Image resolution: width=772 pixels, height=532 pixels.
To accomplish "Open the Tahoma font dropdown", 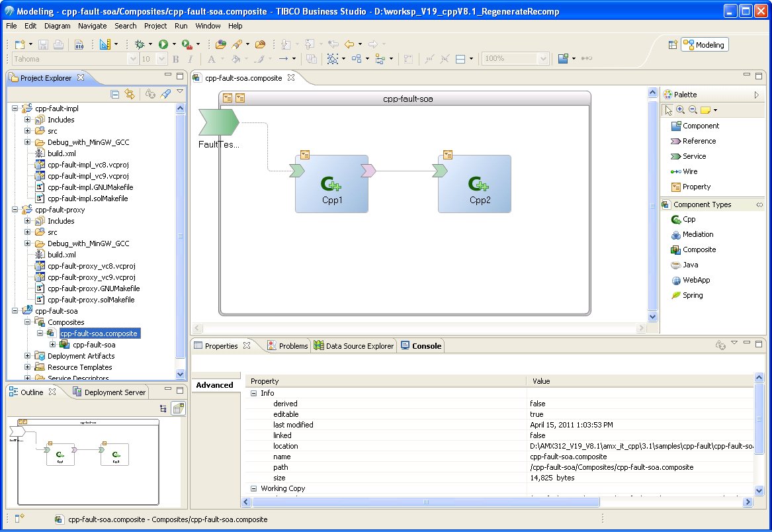I will click(133, 59).
